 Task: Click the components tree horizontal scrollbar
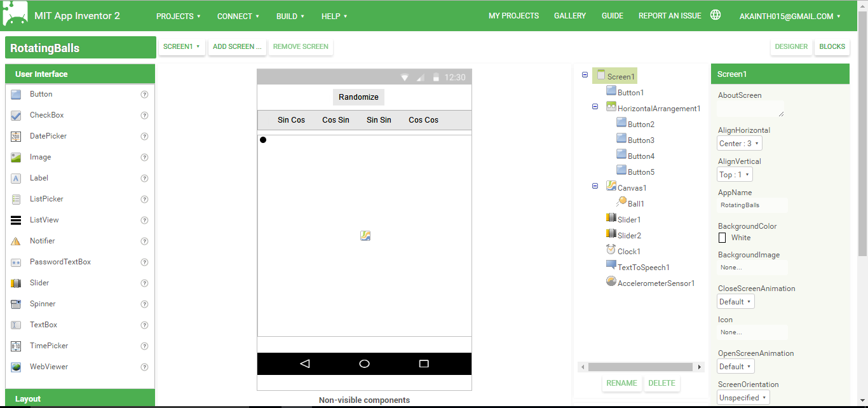point(641,367)
